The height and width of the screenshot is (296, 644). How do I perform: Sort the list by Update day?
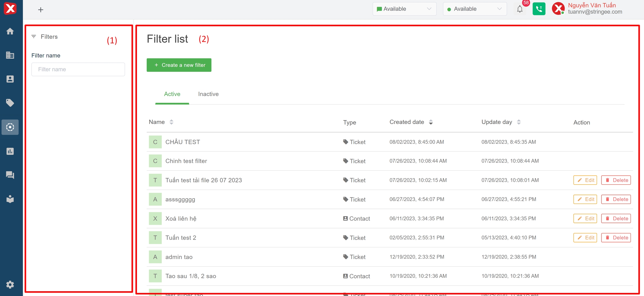[x=518, y=122]
